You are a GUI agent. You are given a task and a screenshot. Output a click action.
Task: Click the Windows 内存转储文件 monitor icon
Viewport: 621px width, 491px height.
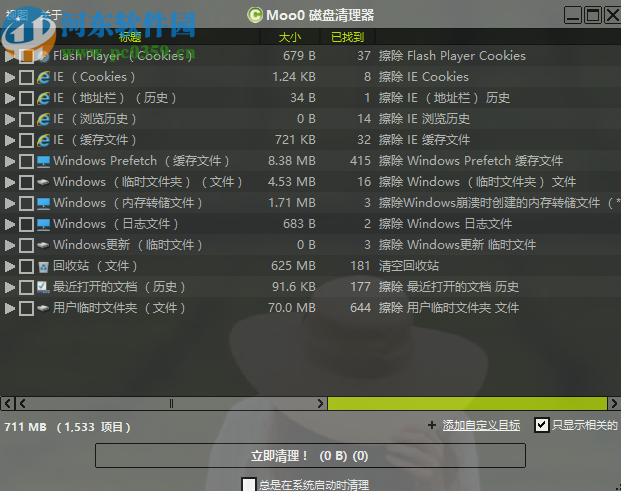[44, 204]
